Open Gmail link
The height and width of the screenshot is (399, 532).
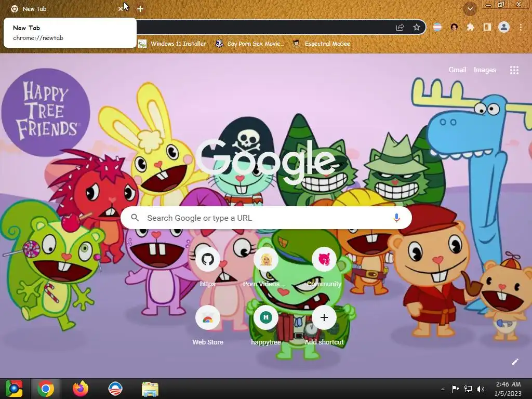[x=457, y=70]
